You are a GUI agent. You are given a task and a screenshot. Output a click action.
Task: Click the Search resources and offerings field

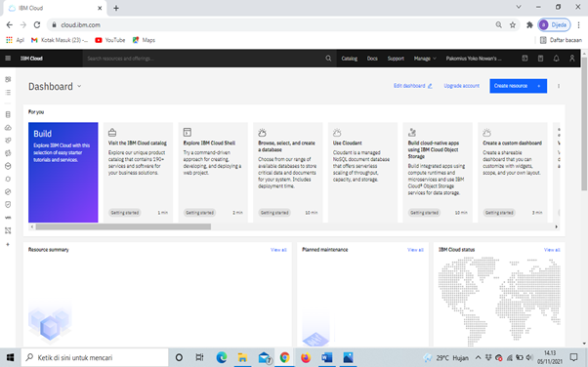204,59
